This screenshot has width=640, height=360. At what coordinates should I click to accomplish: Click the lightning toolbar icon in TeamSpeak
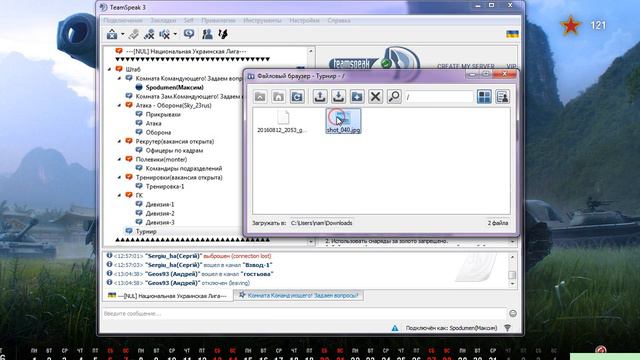(x=223, y=34)
